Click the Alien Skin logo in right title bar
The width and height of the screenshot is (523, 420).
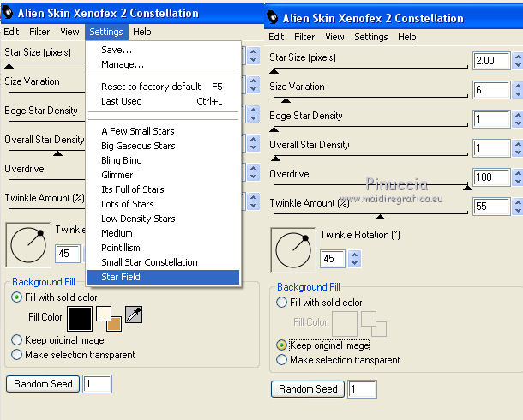coord(272,17)
